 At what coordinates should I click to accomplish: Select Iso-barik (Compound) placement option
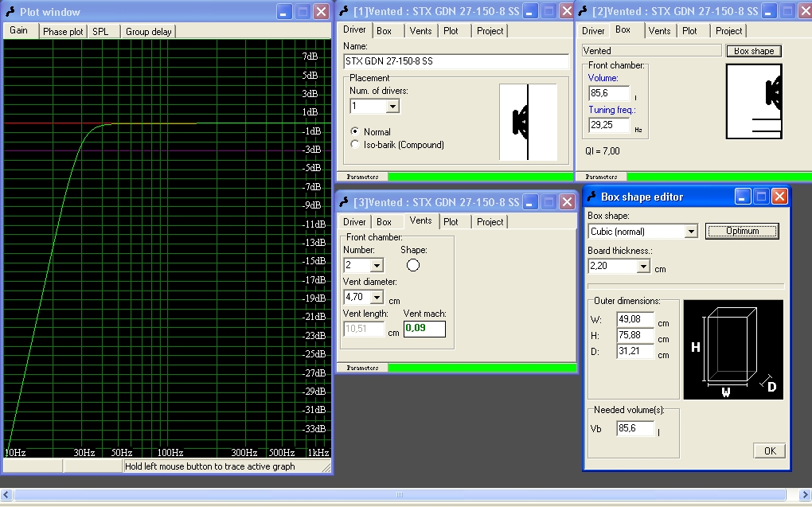pyautogui.click(x=355, y=144)
